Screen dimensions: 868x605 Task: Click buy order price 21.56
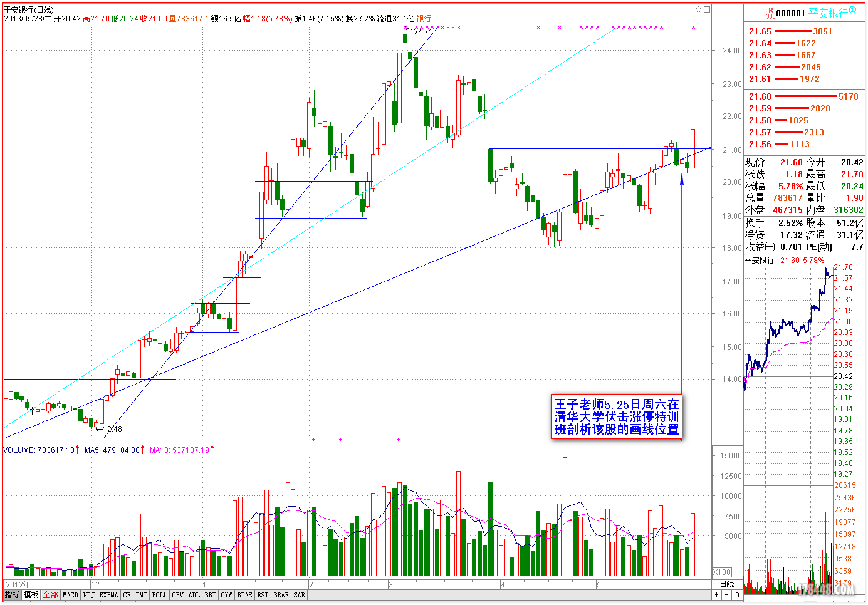pyautogui.click(x=760, y=144)
